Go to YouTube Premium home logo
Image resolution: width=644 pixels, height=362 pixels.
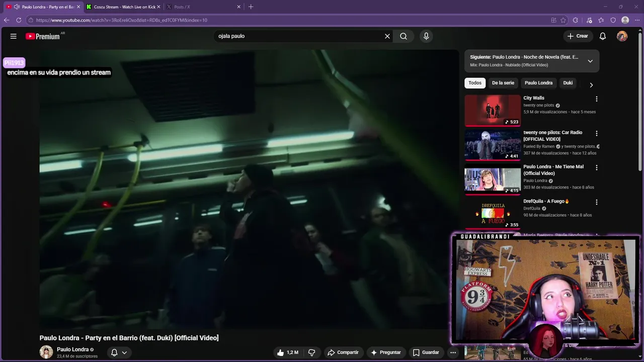(43, 36)
